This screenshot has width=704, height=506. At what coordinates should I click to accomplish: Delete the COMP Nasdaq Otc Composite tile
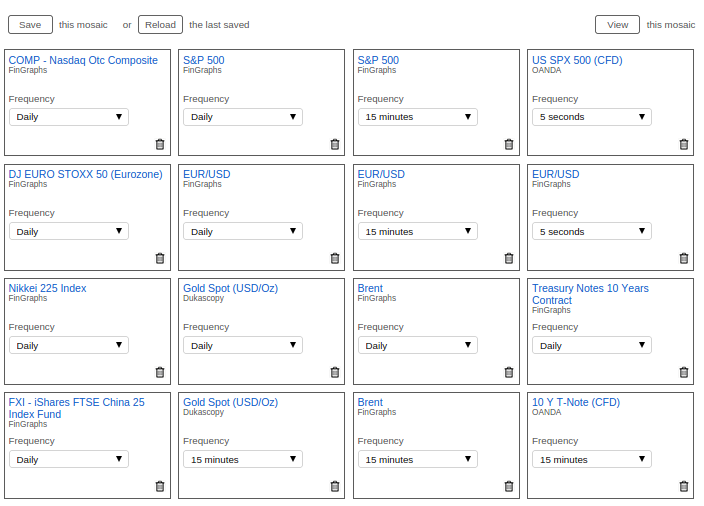(160, 144)
